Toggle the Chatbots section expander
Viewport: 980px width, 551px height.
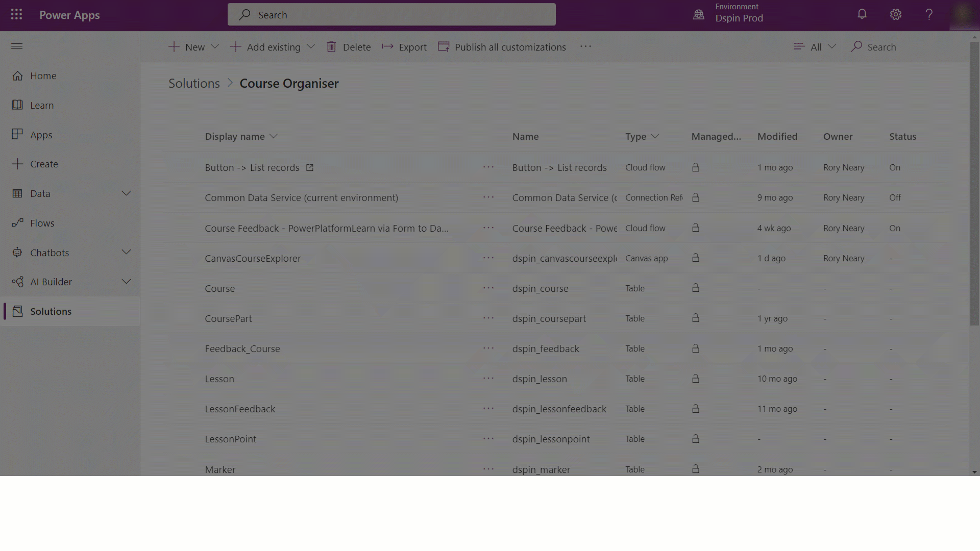click(x=126, y=253)
